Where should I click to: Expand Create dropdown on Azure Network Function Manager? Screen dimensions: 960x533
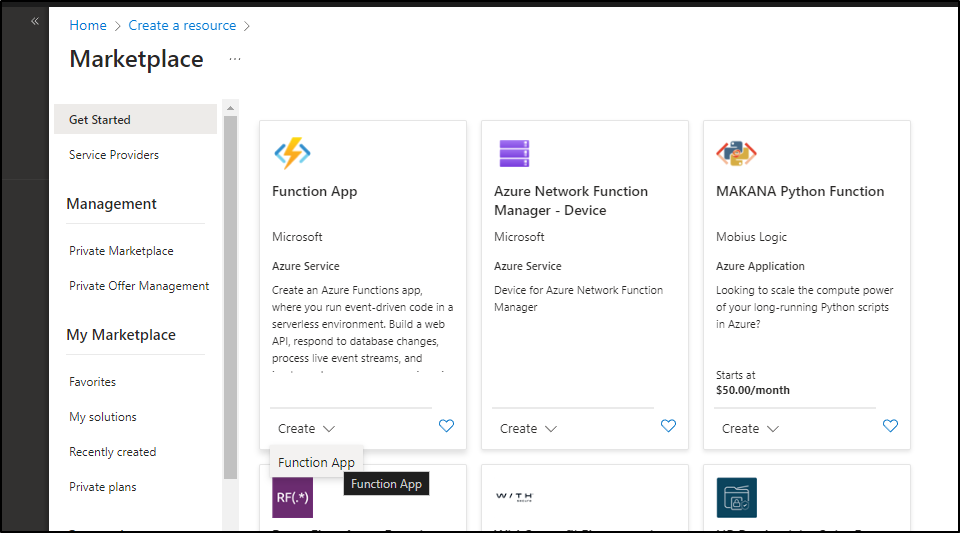coord(528,429)
